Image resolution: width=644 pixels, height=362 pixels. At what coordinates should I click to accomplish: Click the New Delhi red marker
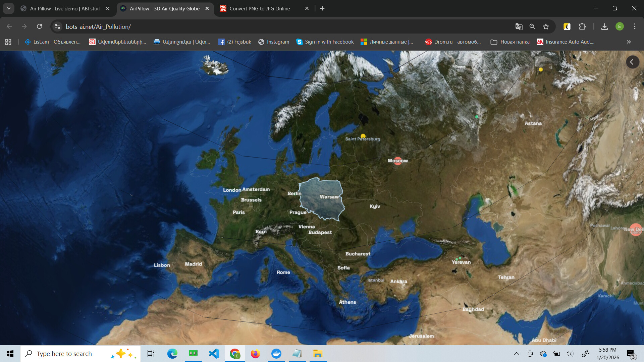click(635, 230)
